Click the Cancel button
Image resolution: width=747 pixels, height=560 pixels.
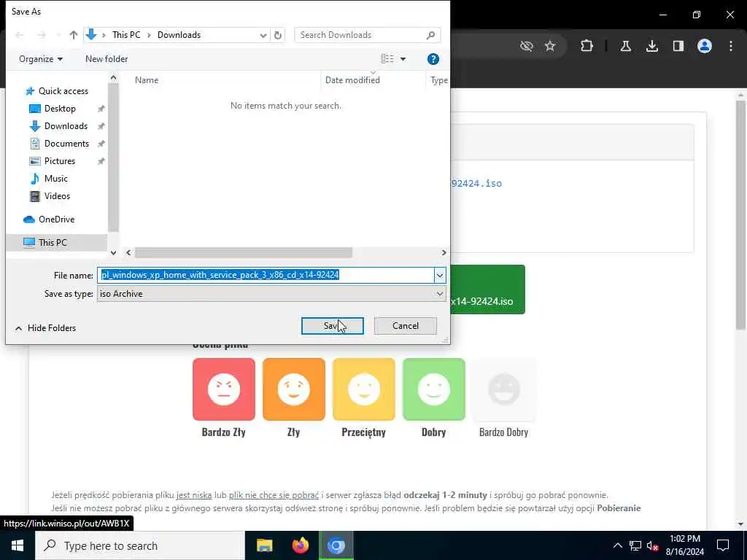pos(405,326)
